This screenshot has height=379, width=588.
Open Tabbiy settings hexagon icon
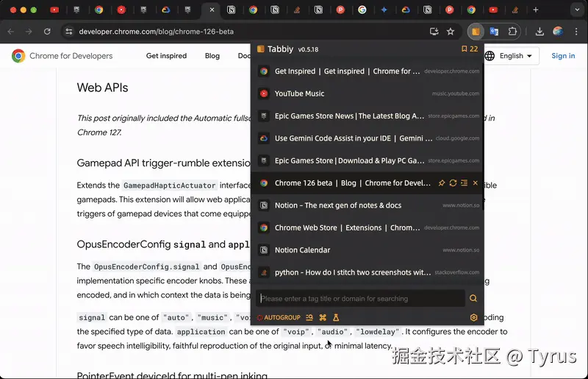pyautogui.click(x=473, y=317)
